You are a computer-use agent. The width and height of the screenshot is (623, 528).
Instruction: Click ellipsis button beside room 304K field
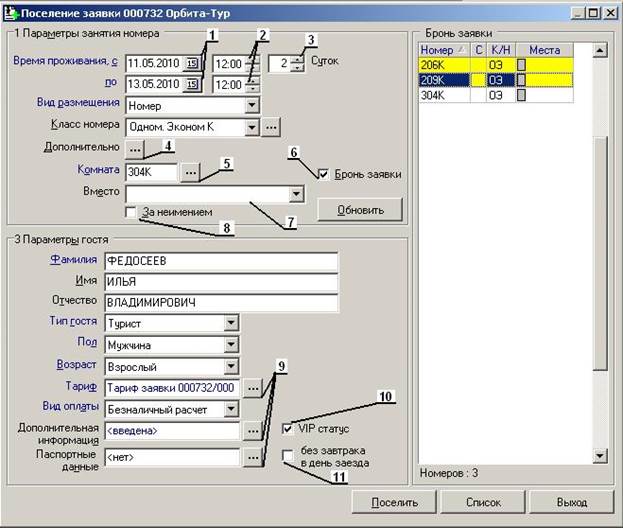(x=190, y=172)
